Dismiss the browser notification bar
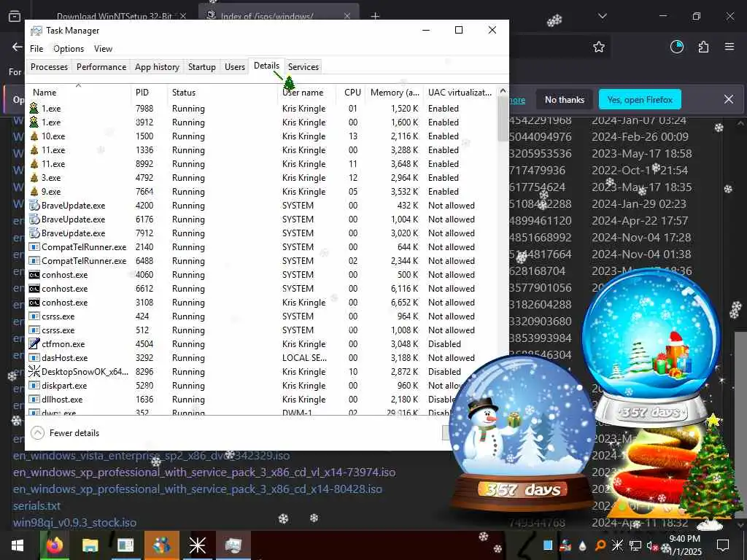 coord(729,99)
